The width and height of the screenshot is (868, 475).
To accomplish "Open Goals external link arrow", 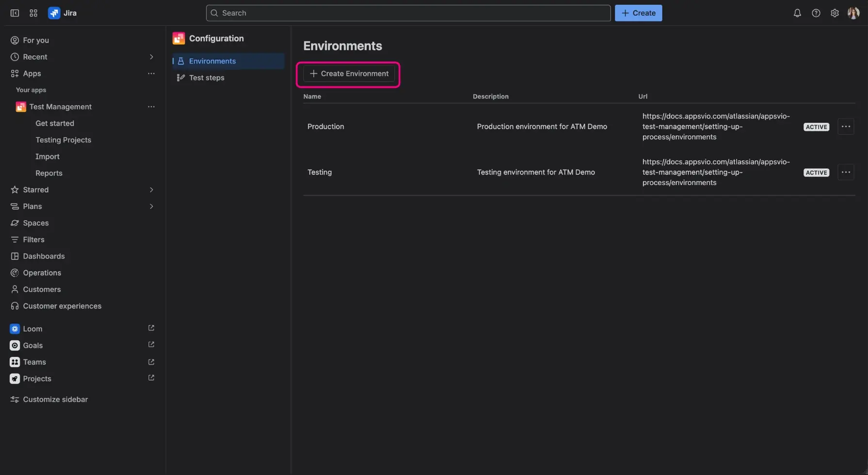I will point(151,345).
